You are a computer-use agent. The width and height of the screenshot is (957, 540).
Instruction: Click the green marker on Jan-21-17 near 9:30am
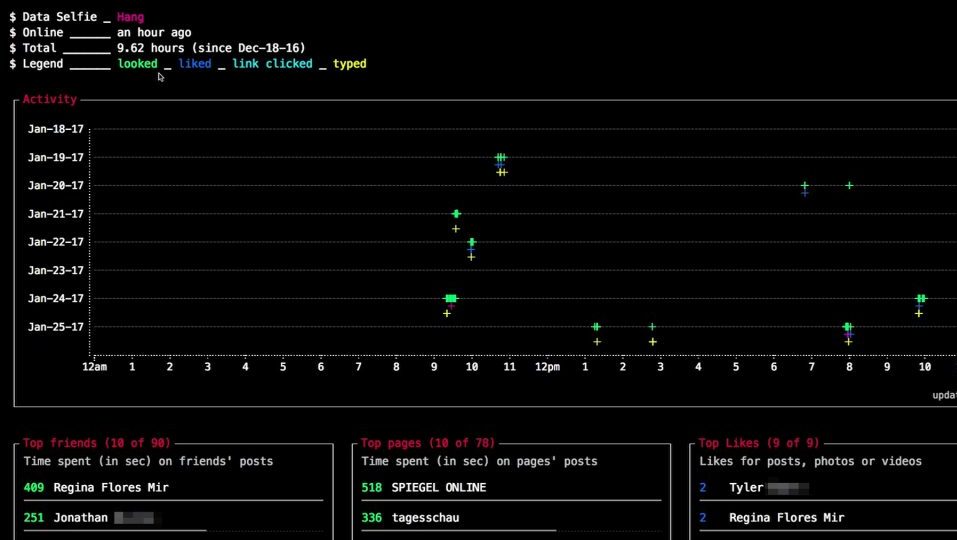point(456,213)
